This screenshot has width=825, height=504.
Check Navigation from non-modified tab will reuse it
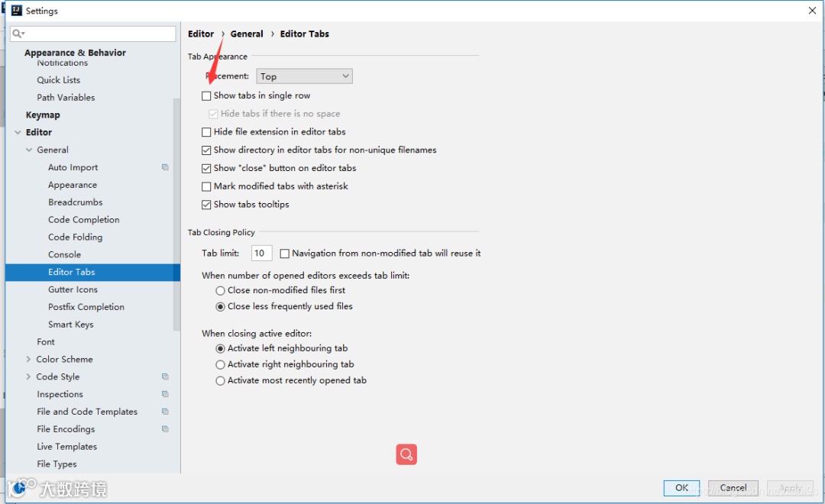click(x=285, y=254)
